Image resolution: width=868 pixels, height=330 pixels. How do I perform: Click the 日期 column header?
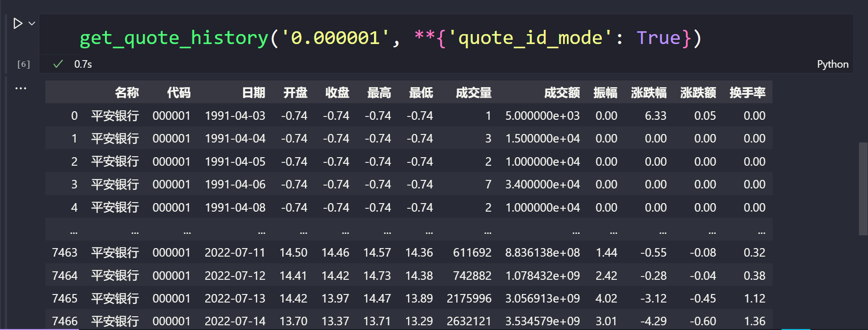pos(253,93)
